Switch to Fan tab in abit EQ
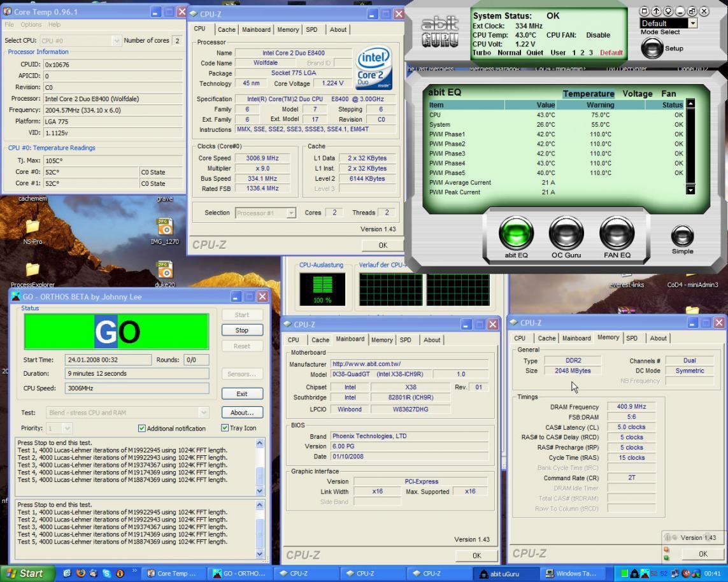Image resolution: width=728 pixels, height=582 pixels. 669,94
